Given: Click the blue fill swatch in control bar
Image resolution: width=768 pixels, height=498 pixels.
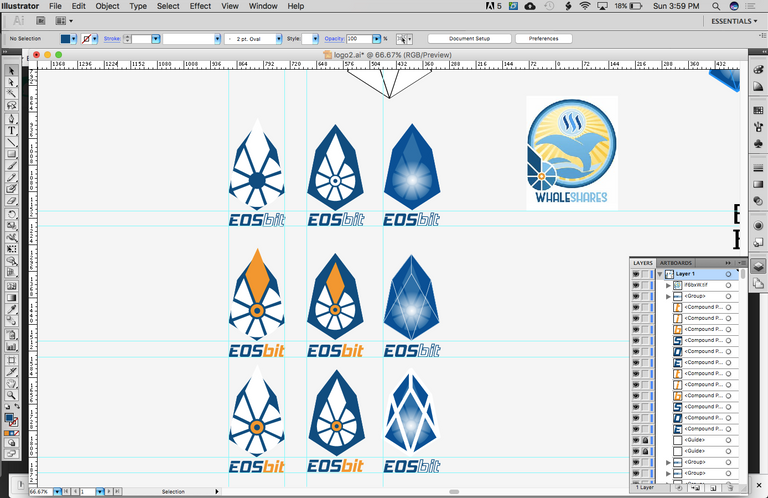Looking at the screenshot, I should coord(66,39).
